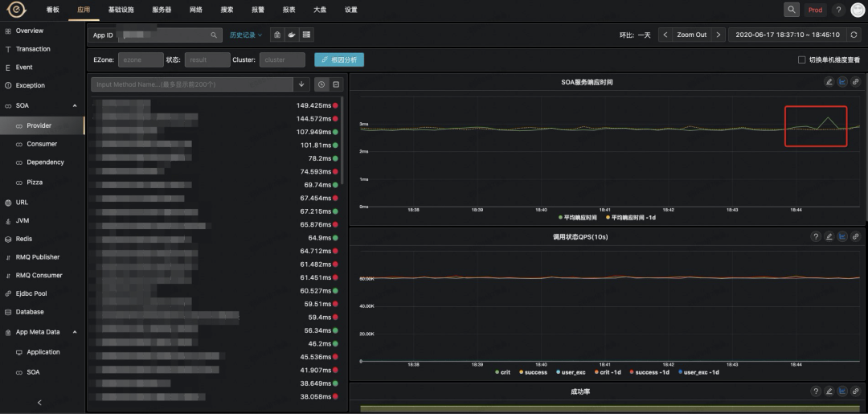Open Consumer under SOA sidebar
Viewport: 868px width, 414px height.
coord(42,144)
